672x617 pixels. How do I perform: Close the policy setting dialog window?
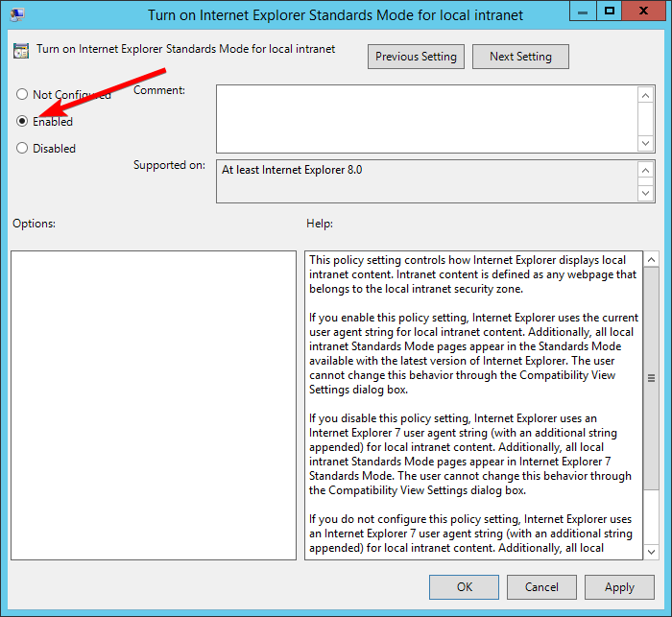(x=641, y=13)
